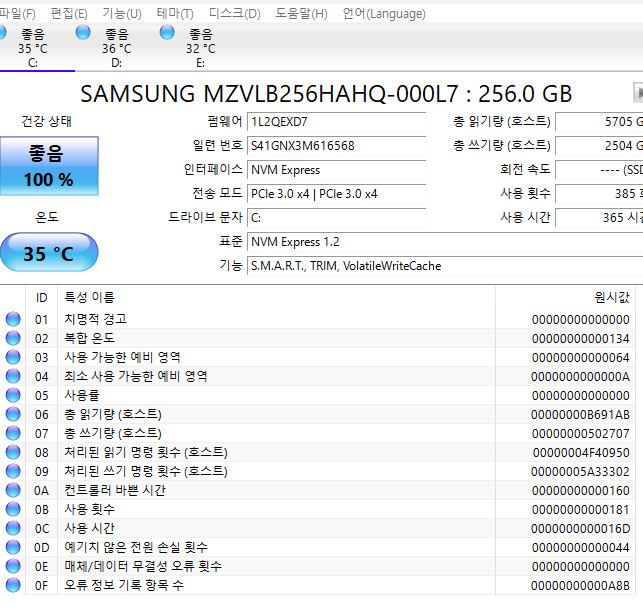Click raw value 00000000502707
Image resolution: width=643 pixels, height=616 pixels.
point(580,433)
